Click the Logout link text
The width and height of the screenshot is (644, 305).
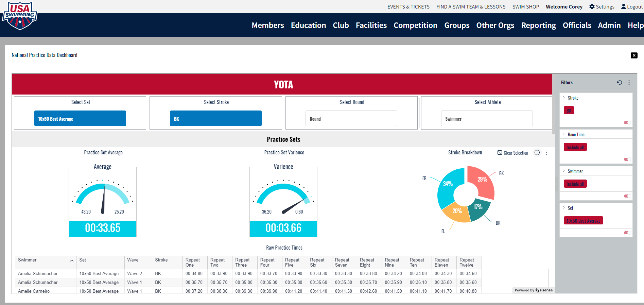click(x=635, y=7)
